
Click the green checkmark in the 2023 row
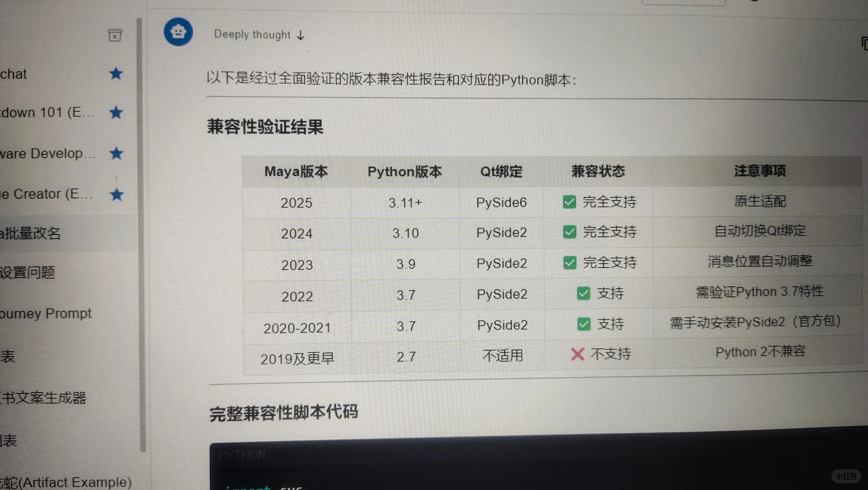570,262
